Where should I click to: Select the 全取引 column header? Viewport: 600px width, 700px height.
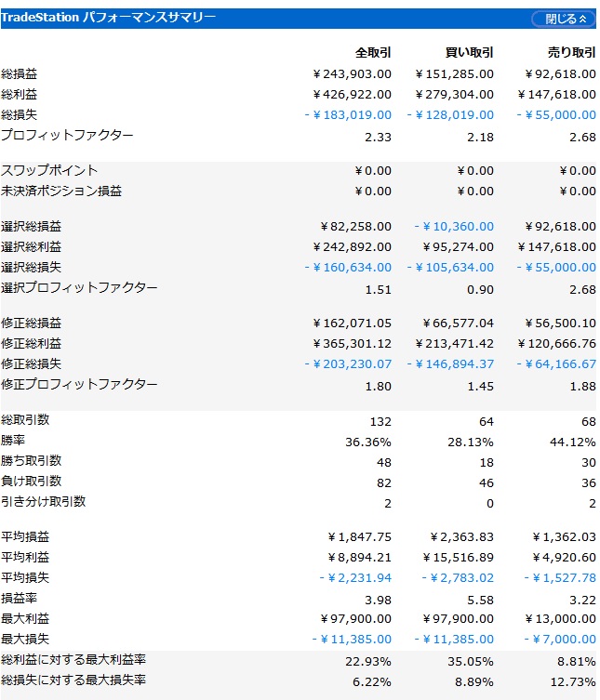pos(373,53)
